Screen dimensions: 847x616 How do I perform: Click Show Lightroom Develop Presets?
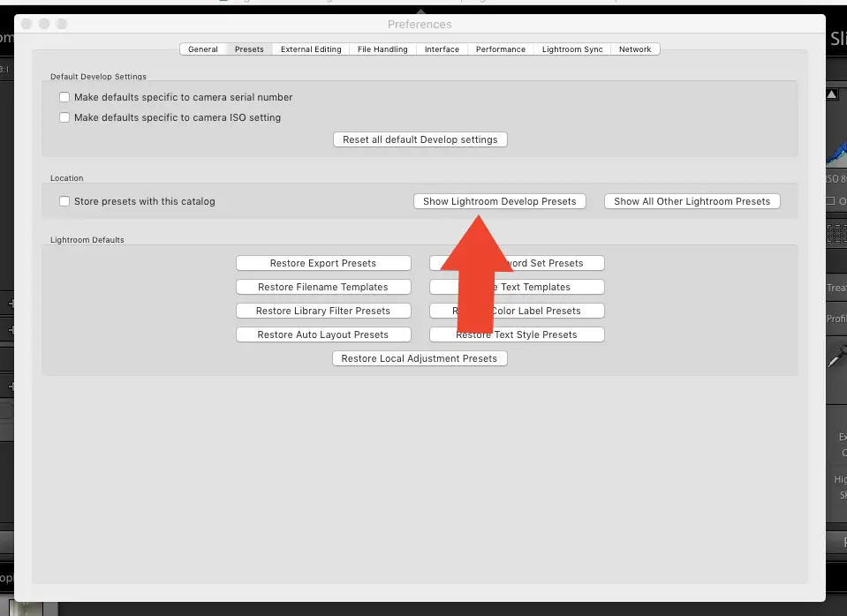[x=499, y=201]
